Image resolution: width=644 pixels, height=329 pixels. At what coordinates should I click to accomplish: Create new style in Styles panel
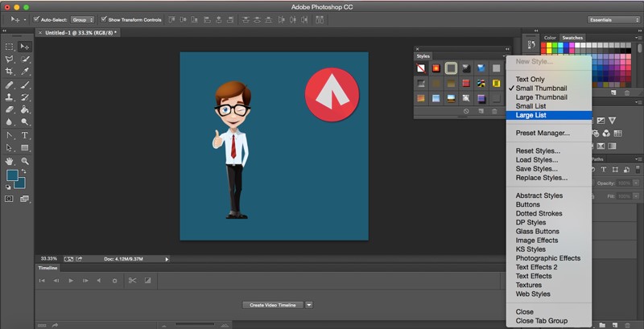pos(481,111)
